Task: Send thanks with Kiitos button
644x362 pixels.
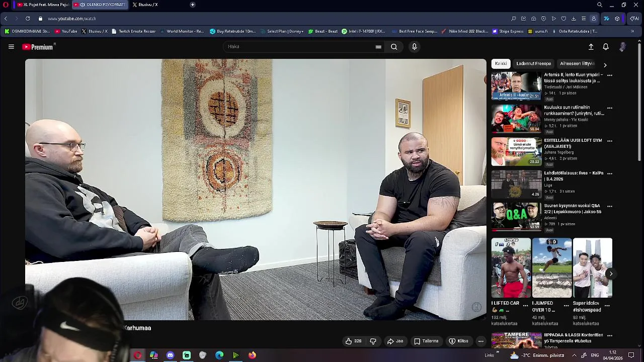Action: pyautogui.click(x=458, y=341)
